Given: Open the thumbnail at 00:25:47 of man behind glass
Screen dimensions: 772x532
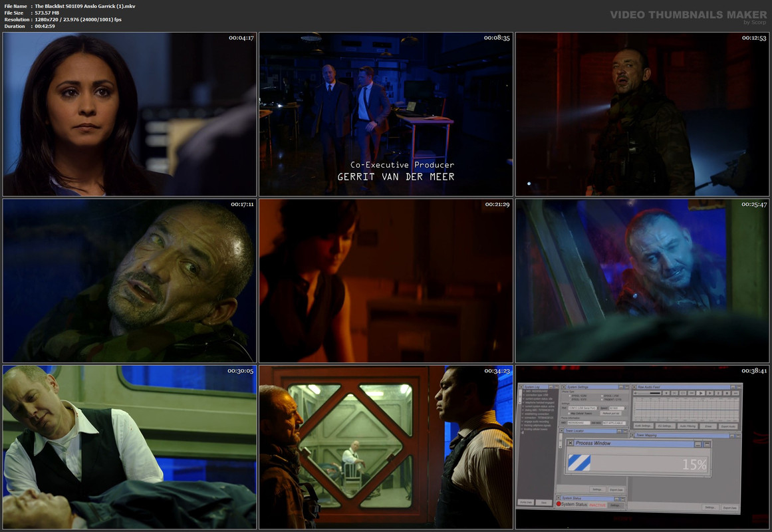Looking at the screenshot, I should pos(642,281).
